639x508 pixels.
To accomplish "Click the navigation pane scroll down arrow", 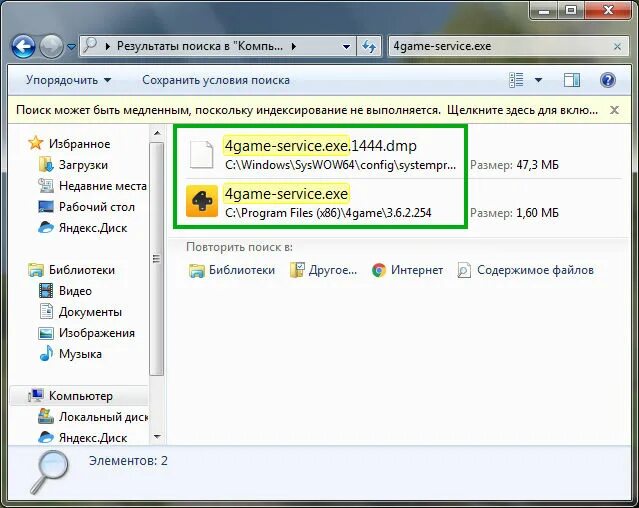I will coord(157,437).
